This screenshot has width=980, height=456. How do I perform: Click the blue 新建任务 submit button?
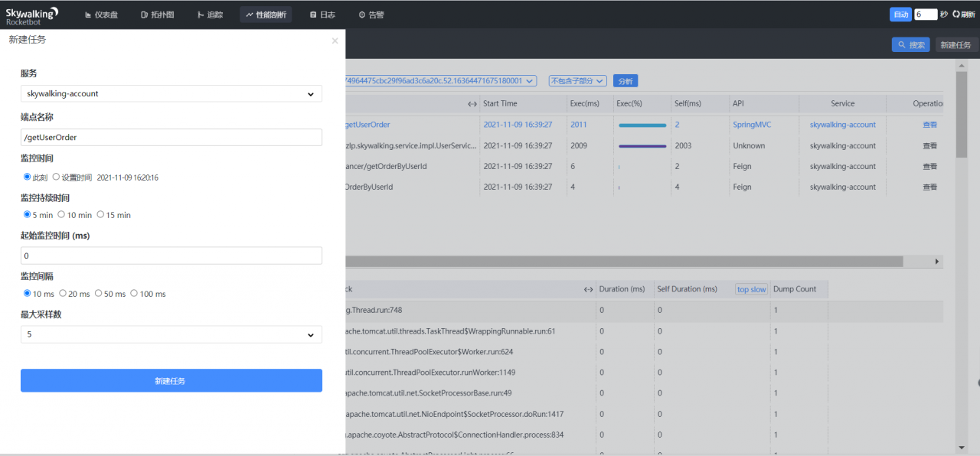click(x=171, y=380)
